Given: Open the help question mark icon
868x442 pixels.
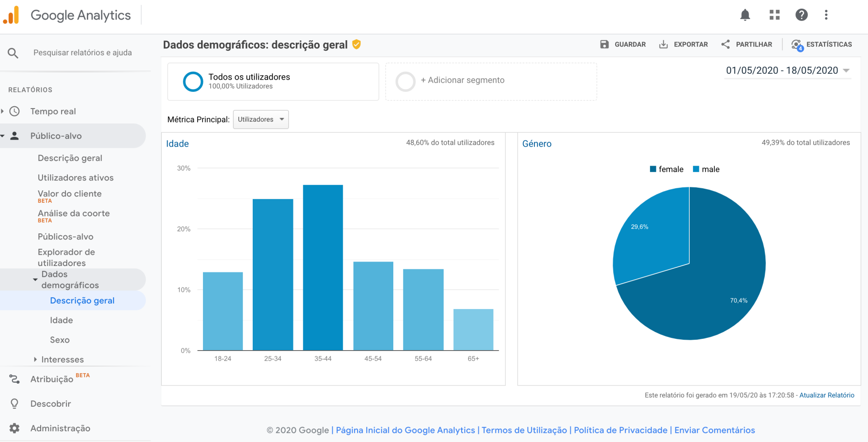Looking at the screenshot, I should [801, 15].
